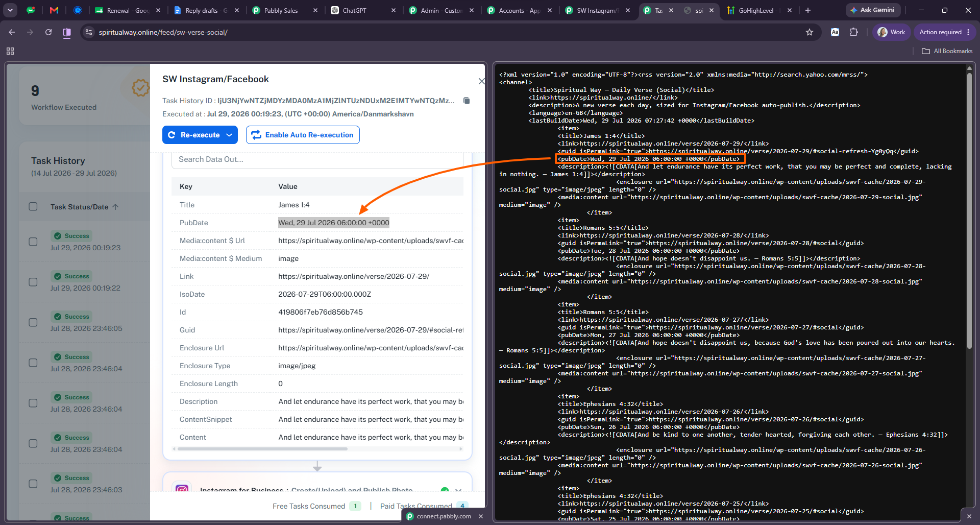
Task: Go back to the previous page
Action: pyautogui.click(x=12, y=32)
